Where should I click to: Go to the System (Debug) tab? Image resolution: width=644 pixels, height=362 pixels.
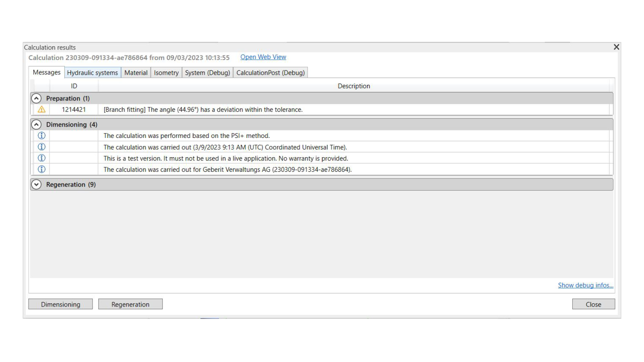(207, 73)
